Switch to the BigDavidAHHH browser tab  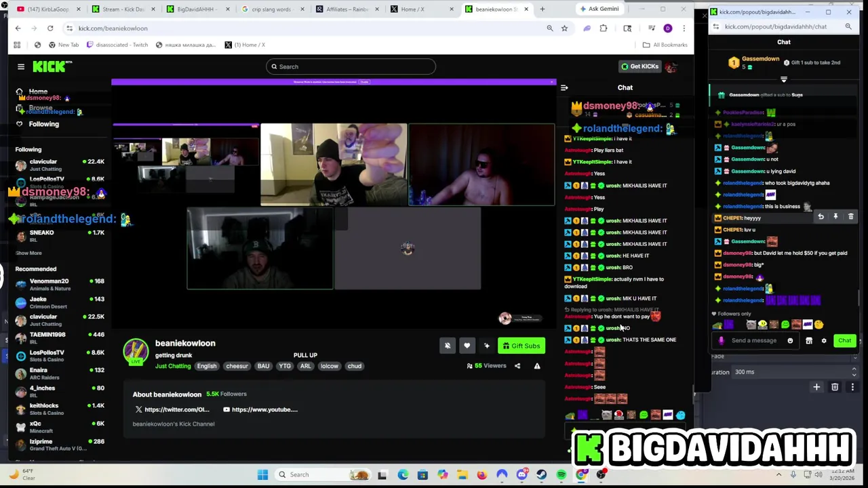click(x=197, y=9)
